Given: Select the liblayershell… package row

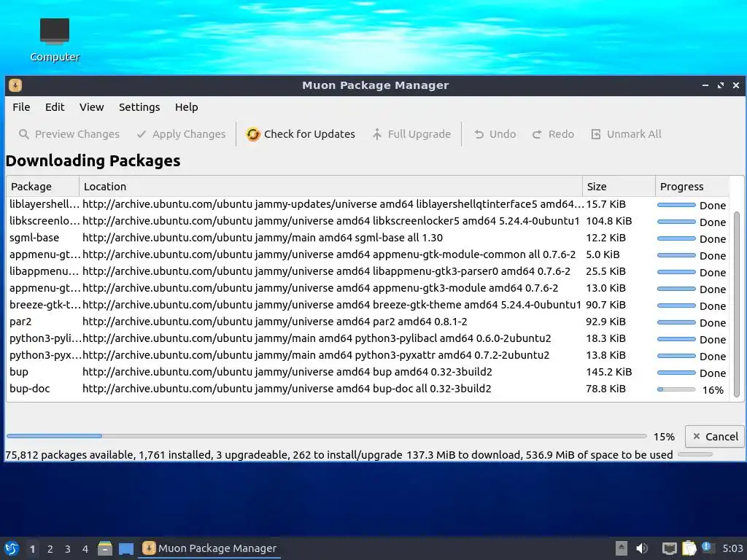Looking at the screenshot, I should pyautogui.click(x=367, y=204).
